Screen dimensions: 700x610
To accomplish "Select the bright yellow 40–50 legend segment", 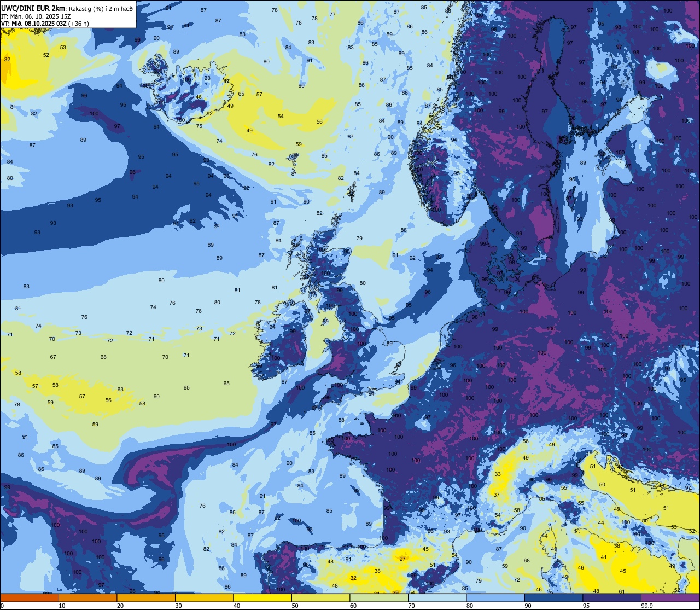I will pyautogui.click(x=262, y=598).
